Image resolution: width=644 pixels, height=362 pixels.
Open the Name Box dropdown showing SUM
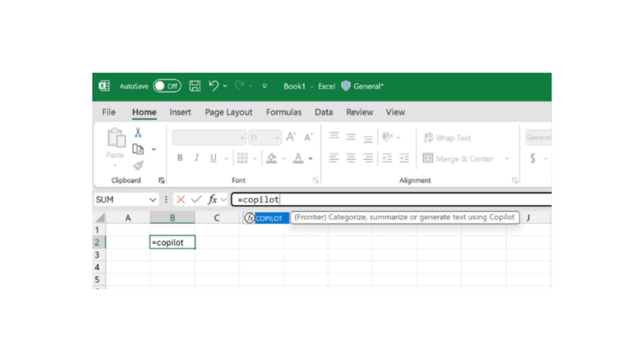153,200
